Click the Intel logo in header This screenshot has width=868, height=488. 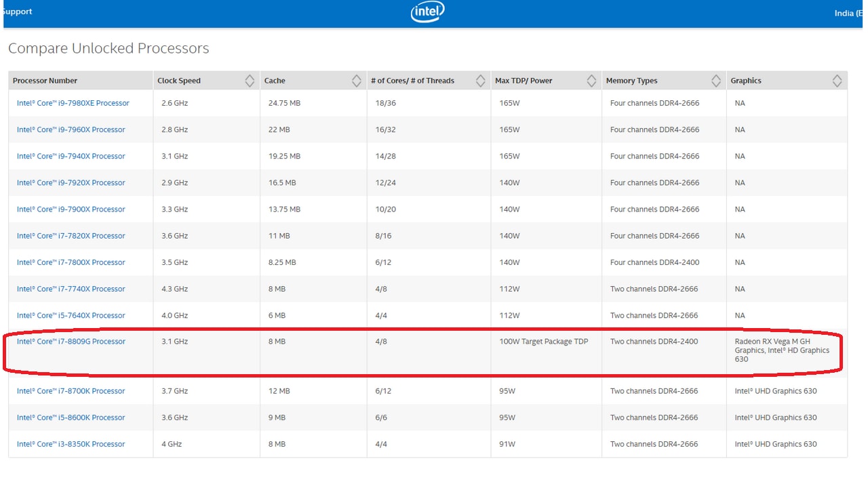click(x=428, y=12)
